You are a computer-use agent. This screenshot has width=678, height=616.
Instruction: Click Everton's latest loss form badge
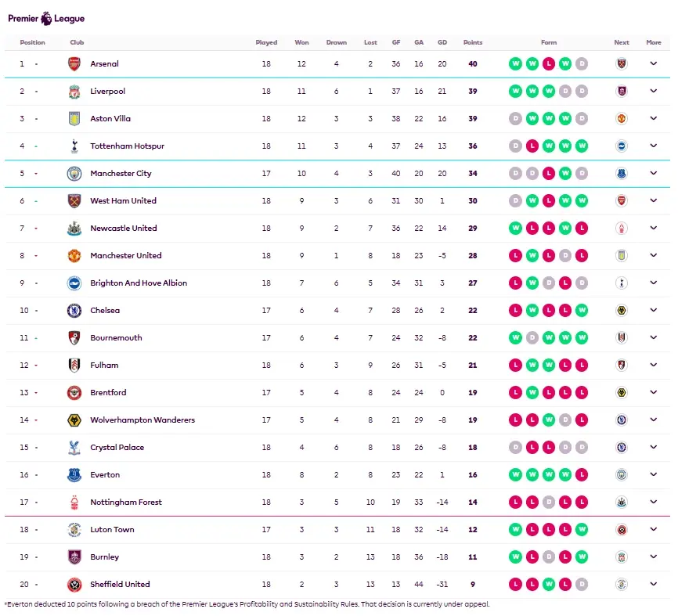582,474
